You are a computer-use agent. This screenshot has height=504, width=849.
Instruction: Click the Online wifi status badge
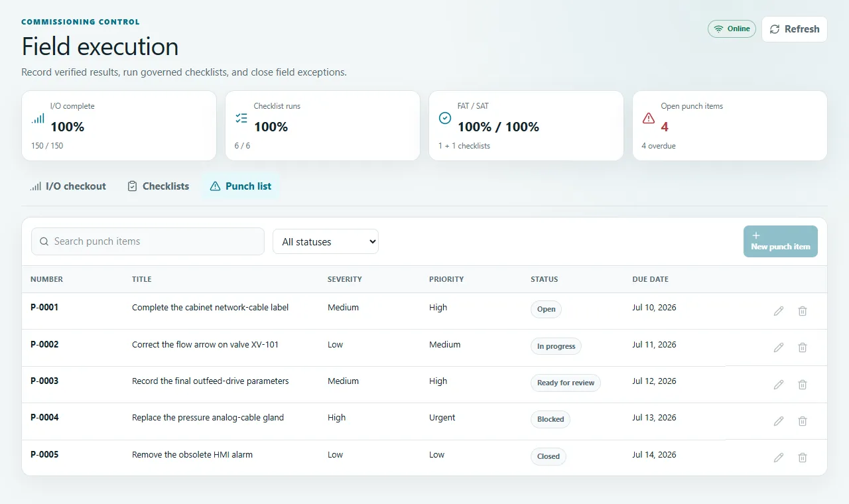(x=732, y=29)
